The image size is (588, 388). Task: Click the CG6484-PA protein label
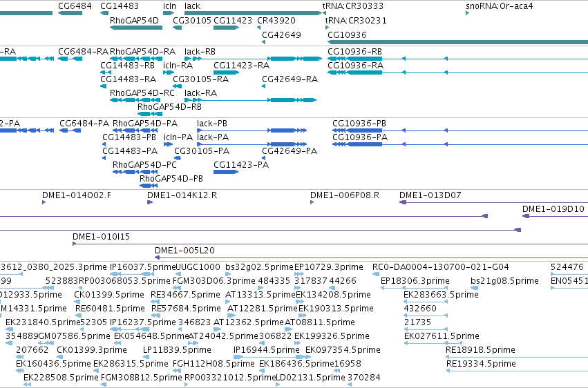pos(84,124)
